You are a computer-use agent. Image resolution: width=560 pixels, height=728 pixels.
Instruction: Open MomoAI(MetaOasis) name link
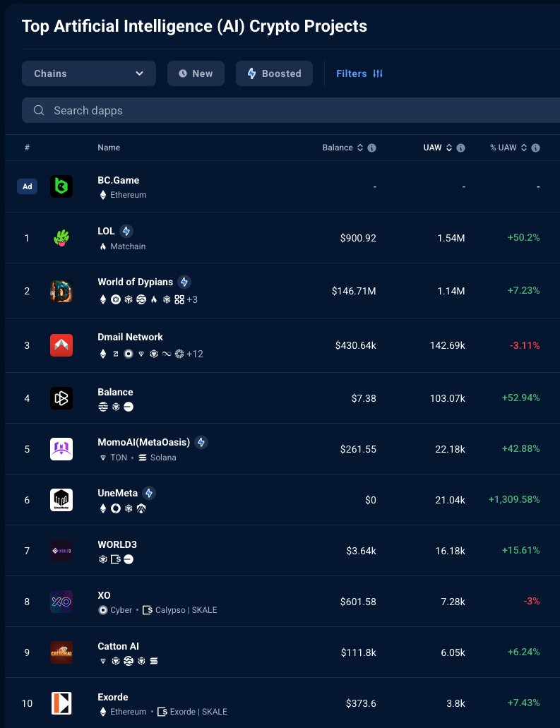tap(143, 443)
